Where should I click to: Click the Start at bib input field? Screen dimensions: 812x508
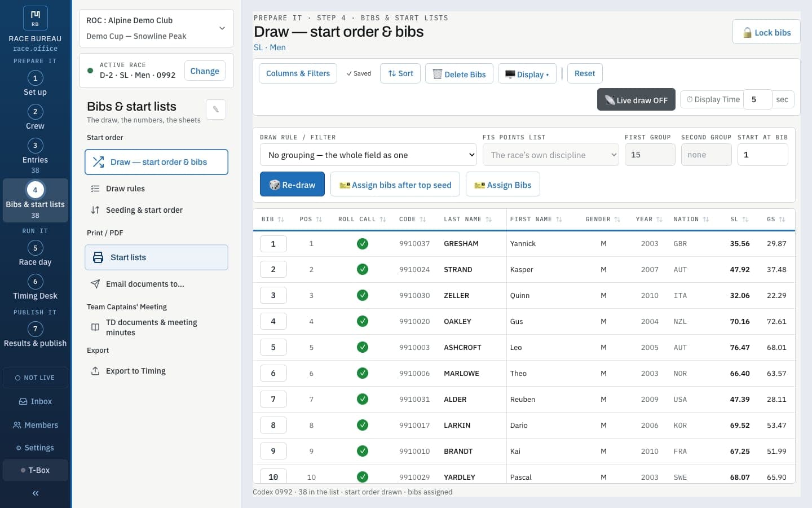pyautogui.click(x=762, y=155)
